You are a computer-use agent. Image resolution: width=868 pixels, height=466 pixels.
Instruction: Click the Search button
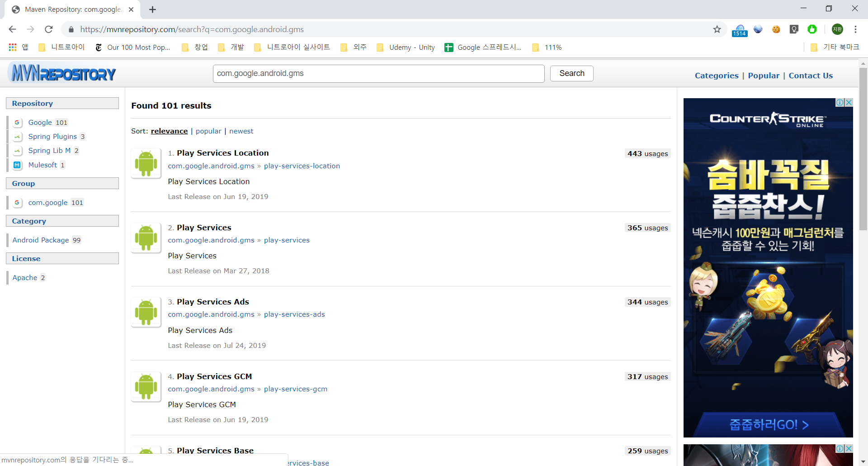pyautogui.click(x=572, y=73)
